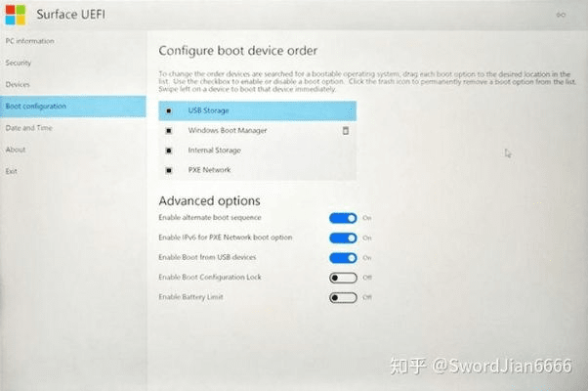Viewport: 588px width, 391px height.
Task: Select the Internal Storage row
Action: [257, 151]
